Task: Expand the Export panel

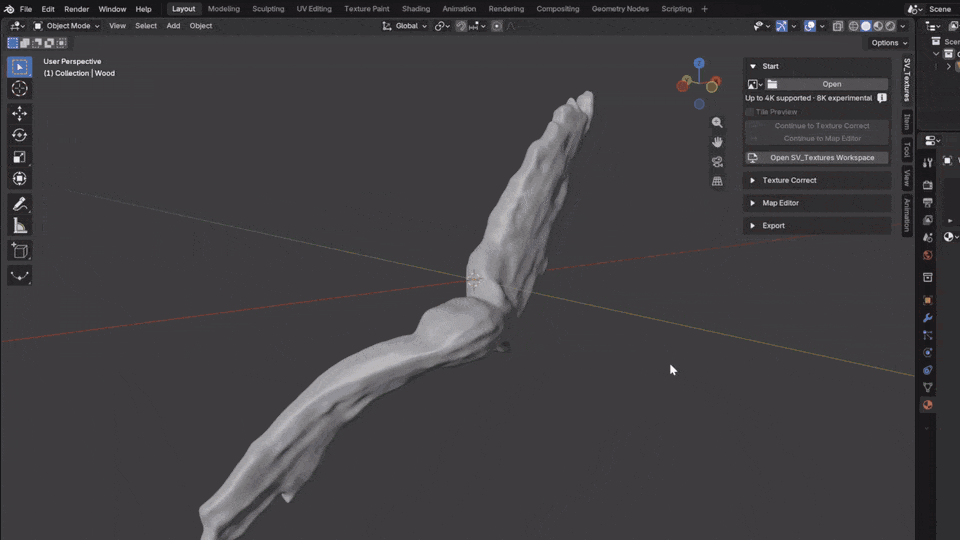Action: 817,225
